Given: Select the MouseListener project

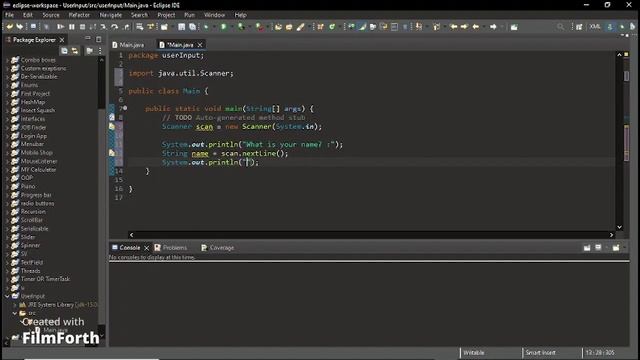Looking at the screenshot, I should (39, 161).
